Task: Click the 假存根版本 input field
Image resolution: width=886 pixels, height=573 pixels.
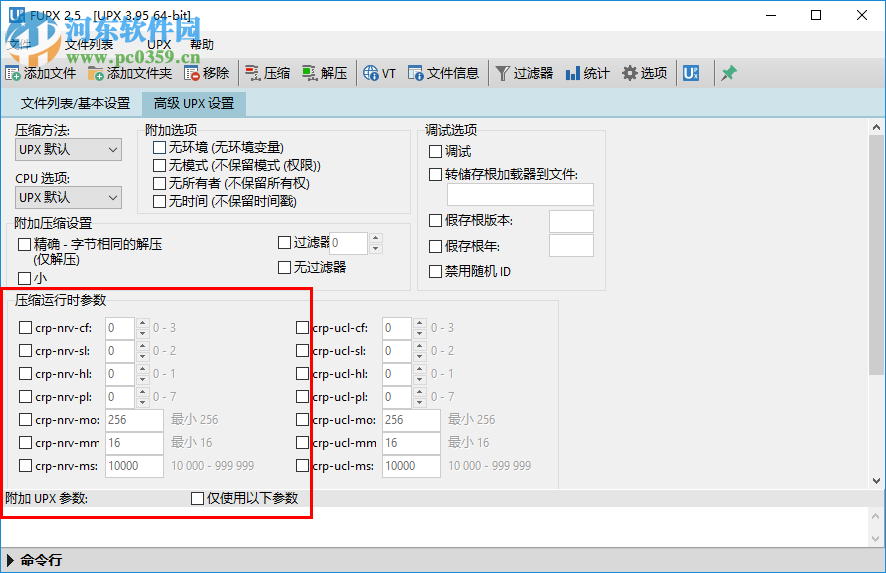Action: tap(571, 222)
